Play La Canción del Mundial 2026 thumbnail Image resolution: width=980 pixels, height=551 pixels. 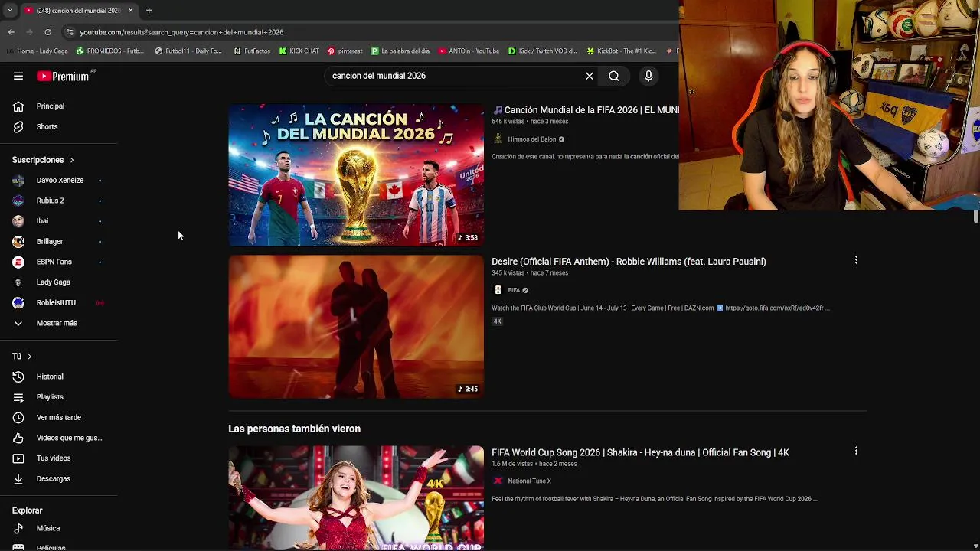(356, 175)
